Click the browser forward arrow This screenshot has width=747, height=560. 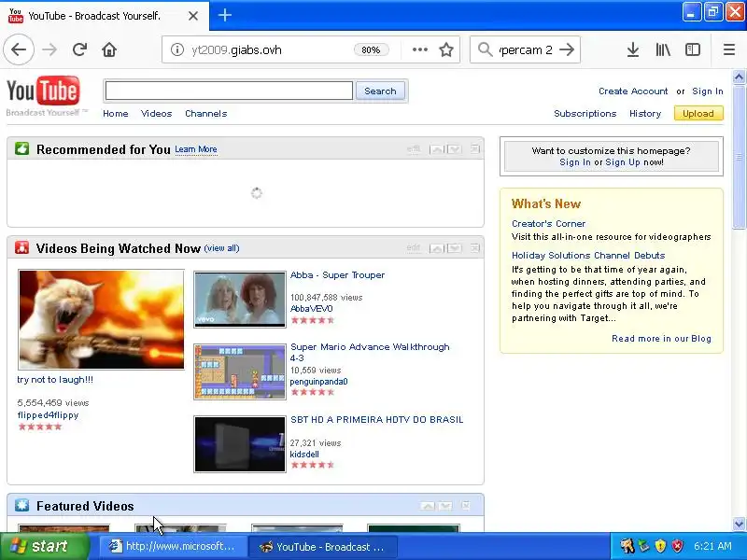coord(49,49)
